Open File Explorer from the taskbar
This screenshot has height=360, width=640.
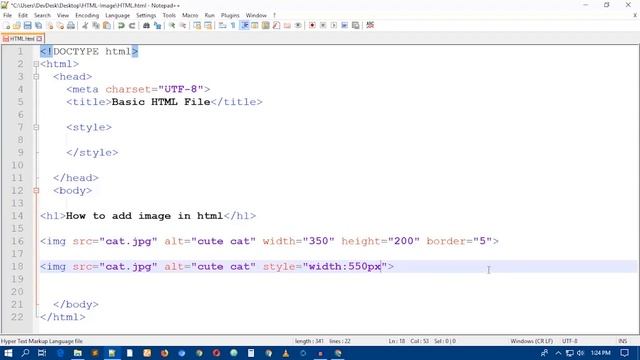click(78, 353)
